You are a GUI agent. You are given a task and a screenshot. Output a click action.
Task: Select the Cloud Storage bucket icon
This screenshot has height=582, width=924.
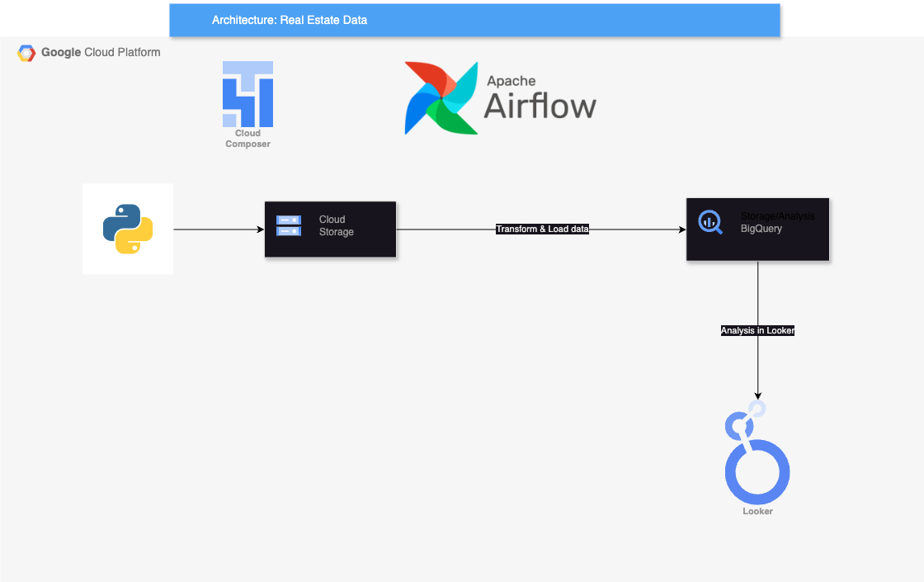pos(288,225)
